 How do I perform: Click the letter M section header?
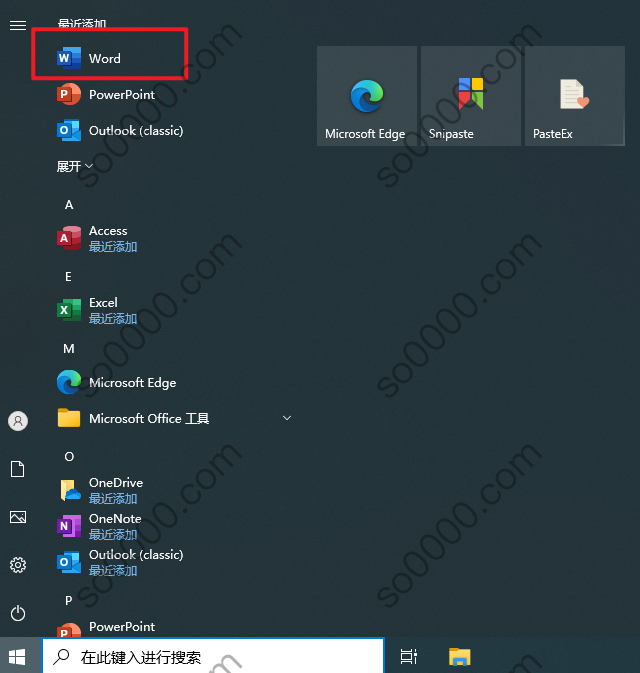pyautogui.click(x=69, y=349)
